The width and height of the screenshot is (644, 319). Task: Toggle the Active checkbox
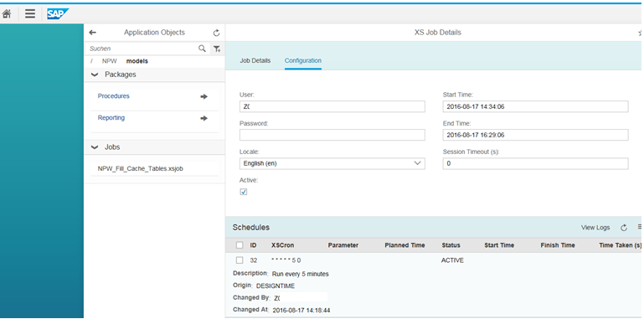(x=244, y=192)
